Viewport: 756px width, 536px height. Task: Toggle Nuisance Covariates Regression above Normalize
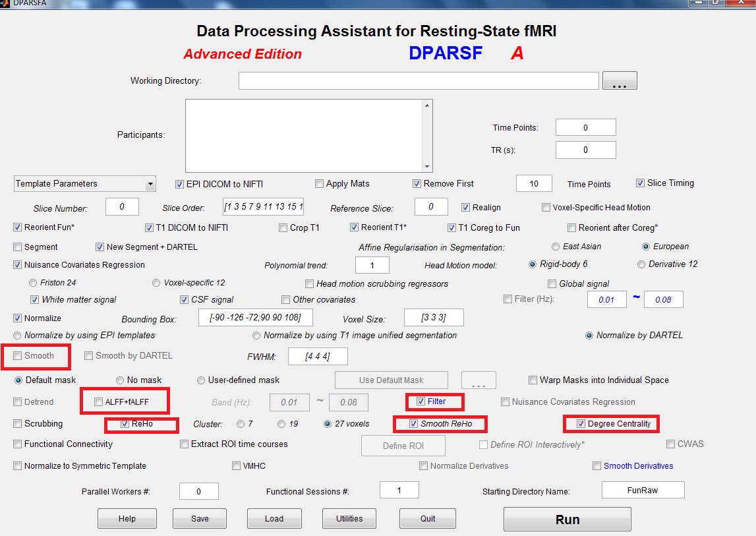pos(17,265)
